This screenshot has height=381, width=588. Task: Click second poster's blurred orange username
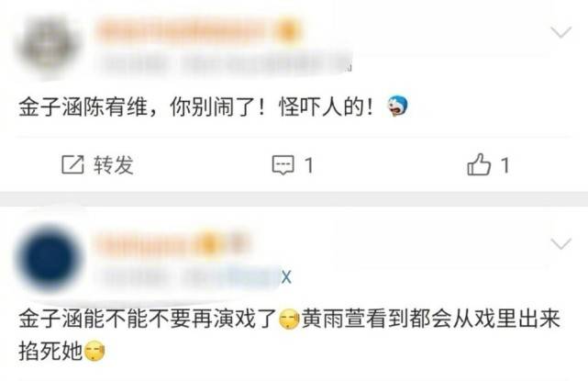coord(142,244)
